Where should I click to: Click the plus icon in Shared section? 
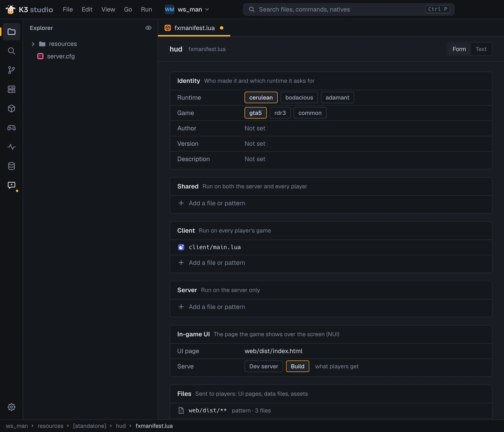point(181,203)
